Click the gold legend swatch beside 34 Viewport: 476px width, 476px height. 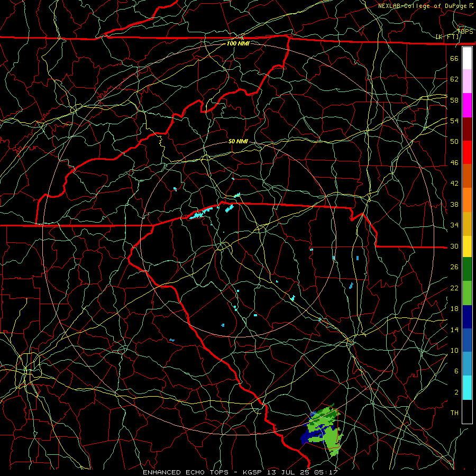coord(467,224)
